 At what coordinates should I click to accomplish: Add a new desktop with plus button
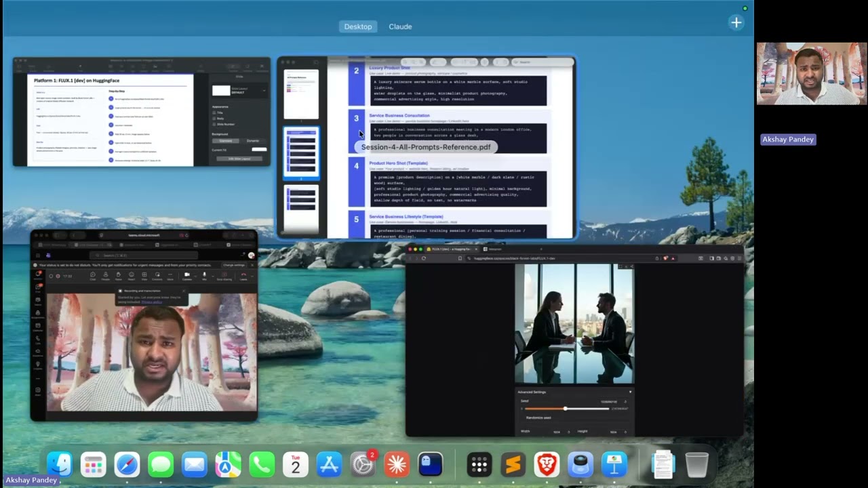pos(736,22)
